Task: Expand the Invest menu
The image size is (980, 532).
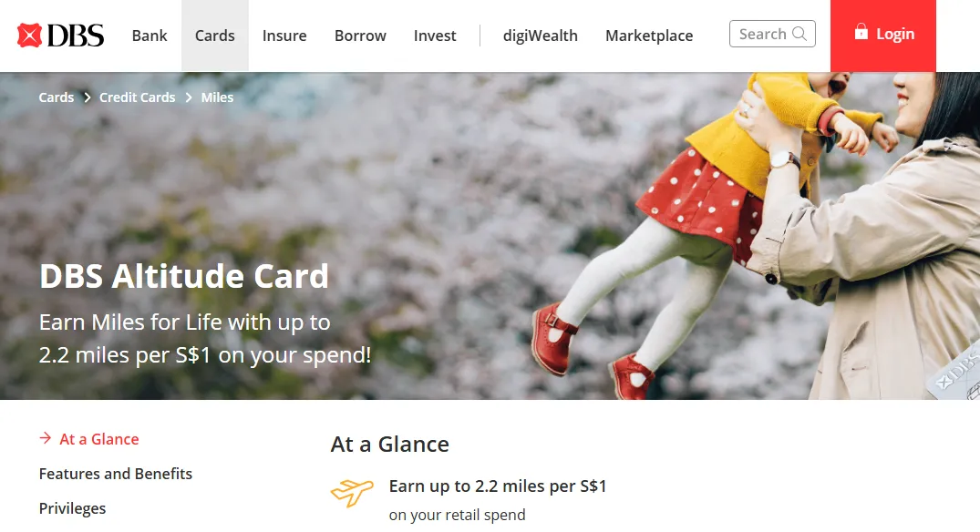Action: coord(435,36)
